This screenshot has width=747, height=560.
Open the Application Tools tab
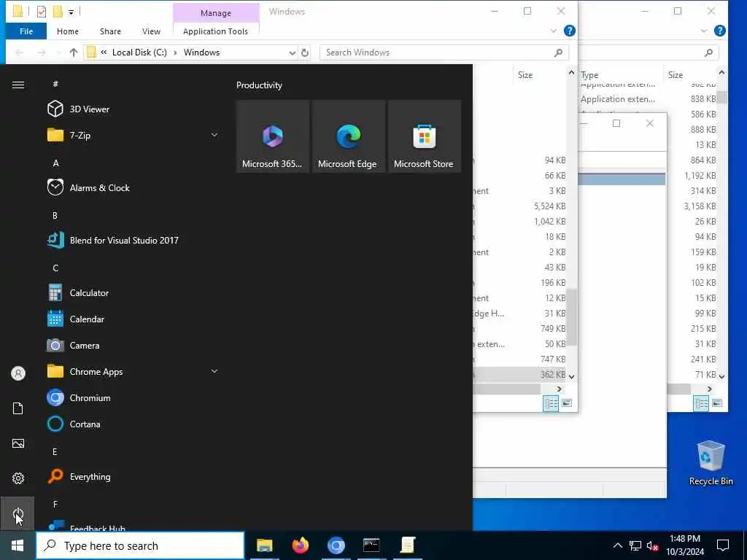215,31
